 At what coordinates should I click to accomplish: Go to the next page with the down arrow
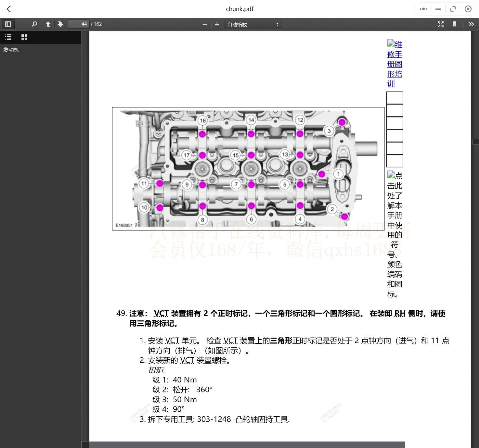tap(60, 24)
